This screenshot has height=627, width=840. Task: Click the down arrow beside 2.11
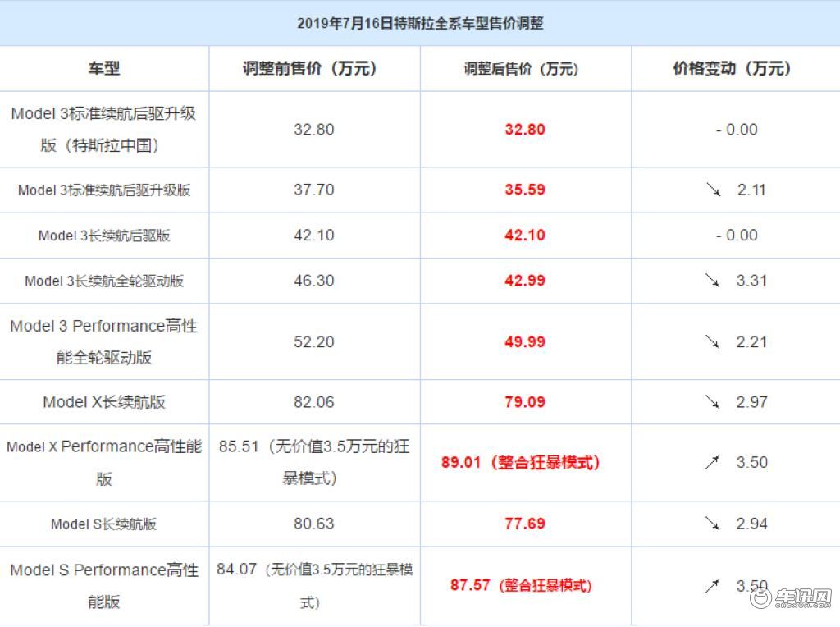coord(713,190)
